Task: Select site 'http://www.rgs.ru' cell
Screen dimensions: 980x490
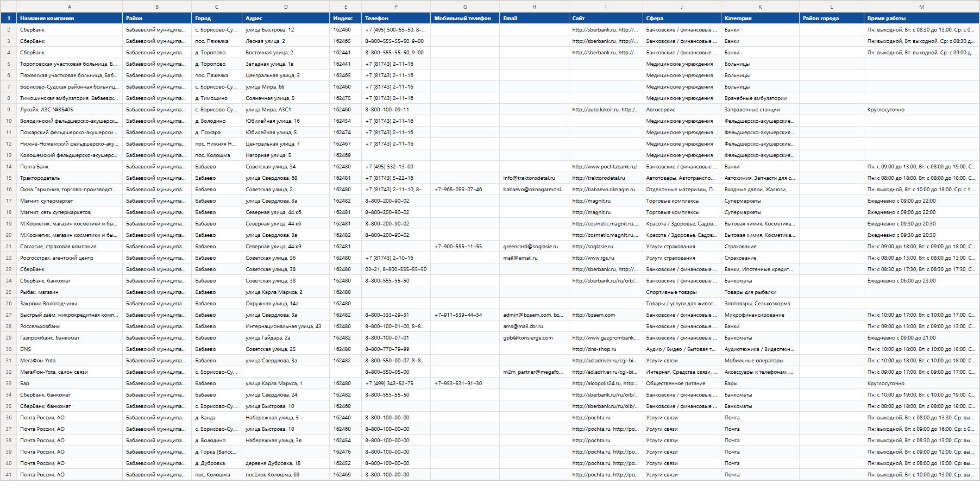Action: (606, 258)
